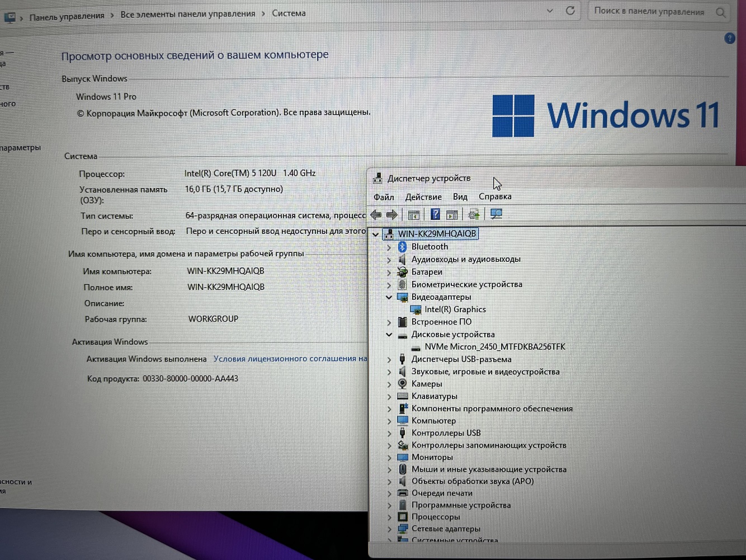The height and width of the screenshot is (560, 746).
Task: Click the blue question mark Help icon
Action: pyautogui.click(x=435, y=214)
